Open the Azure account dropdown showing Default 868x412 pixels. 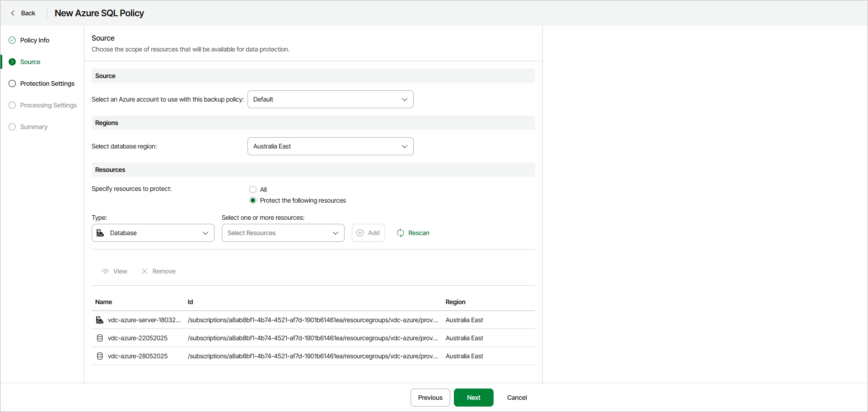click(330, 99)
